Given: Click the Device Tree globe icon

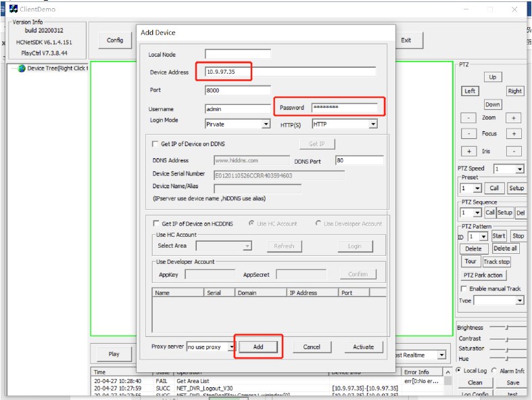Looking at the screenshot, I should point(21,68).
